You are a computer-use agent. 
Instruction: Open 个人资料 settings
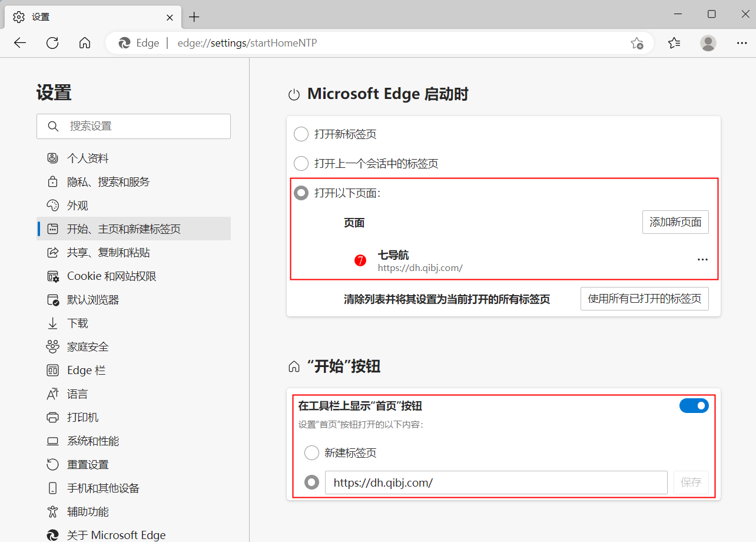tap(134, 158)
